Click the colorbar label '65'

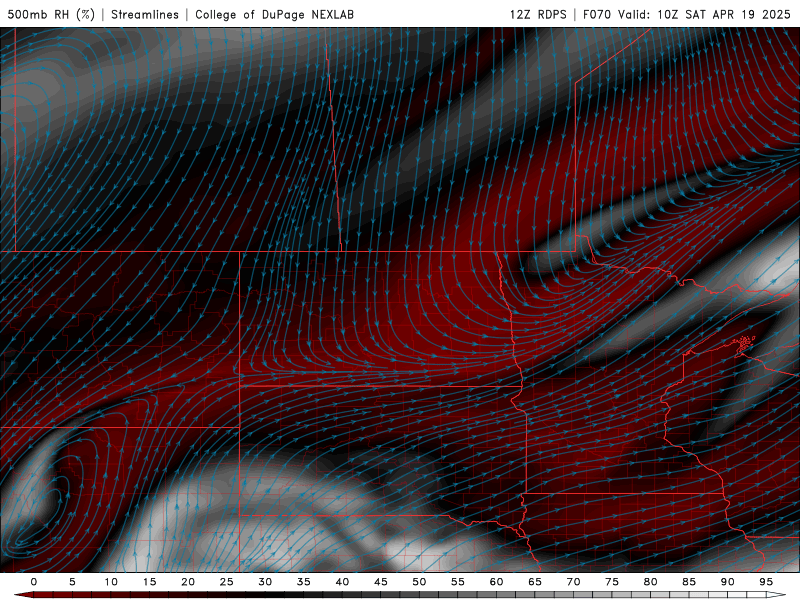pyautogui.click(x=535, y=582)
